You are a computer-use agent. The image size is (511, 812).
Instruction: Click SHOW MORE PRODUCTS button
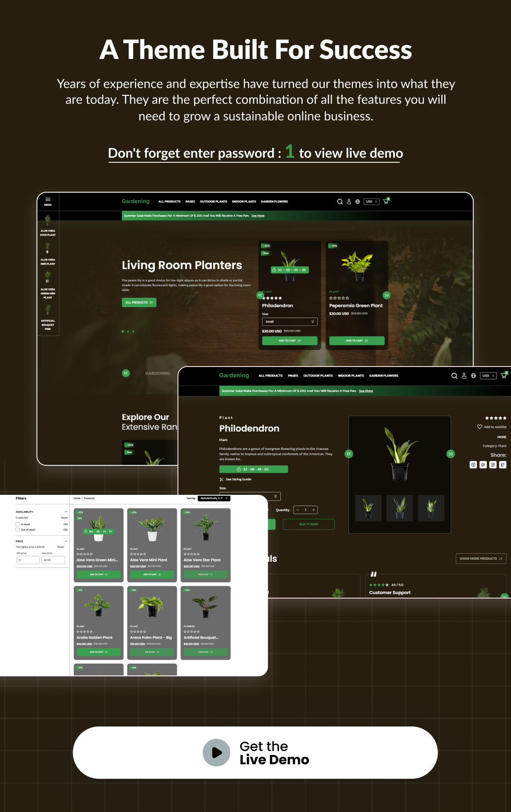[x=481, y=559]
